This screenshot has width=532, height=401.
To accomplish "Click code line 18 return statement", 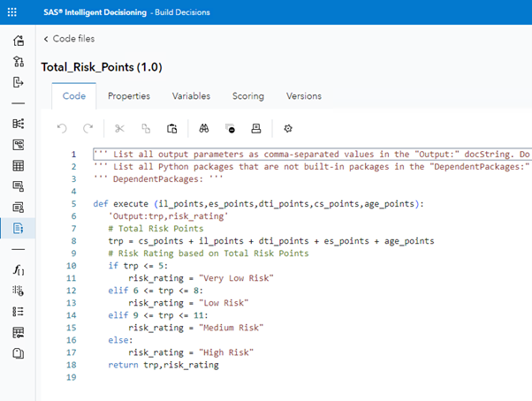I will click(x=163, y=365).
